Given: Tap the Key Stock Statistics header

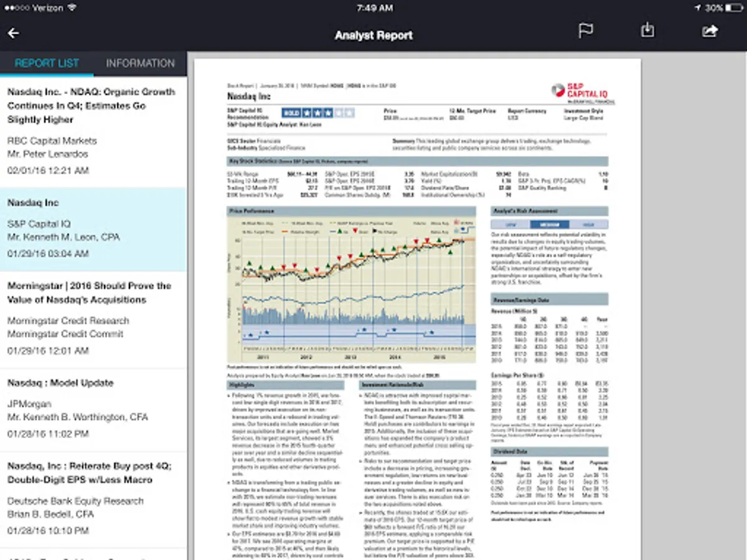Looking at the screenshot, I should [418, 161].
